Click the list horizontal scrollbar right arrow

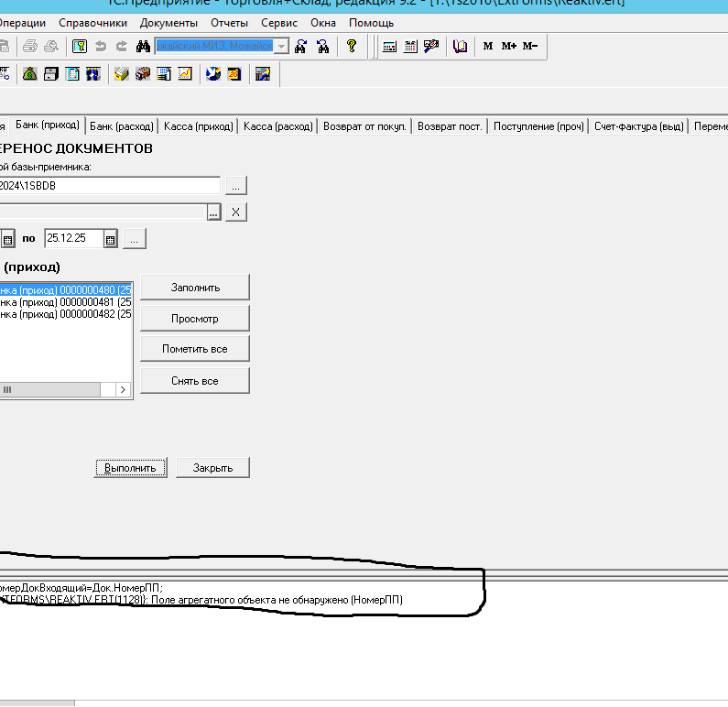(x=123, y=389)
